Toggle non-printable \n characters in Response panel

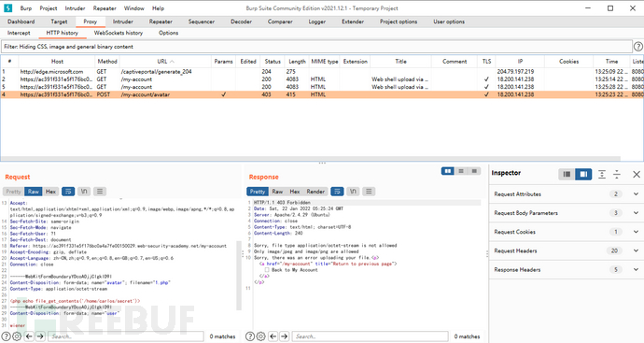pos(353,192)
